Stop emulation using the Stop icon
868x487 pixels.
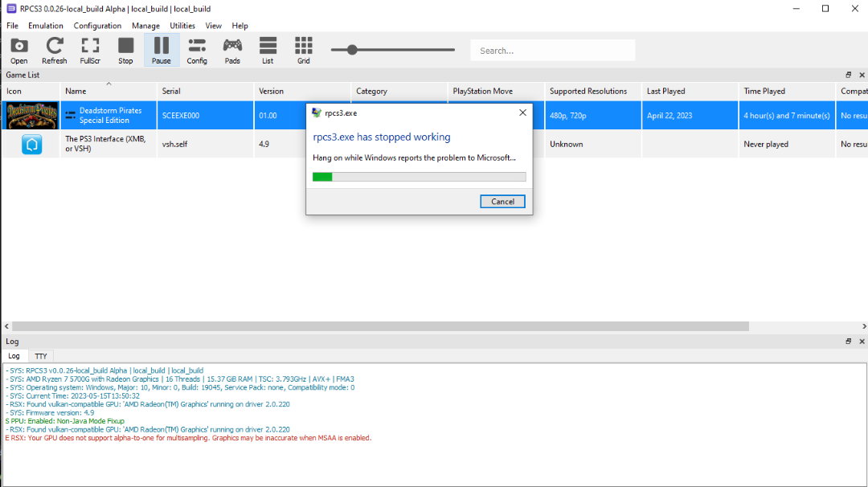click(125, 50)
